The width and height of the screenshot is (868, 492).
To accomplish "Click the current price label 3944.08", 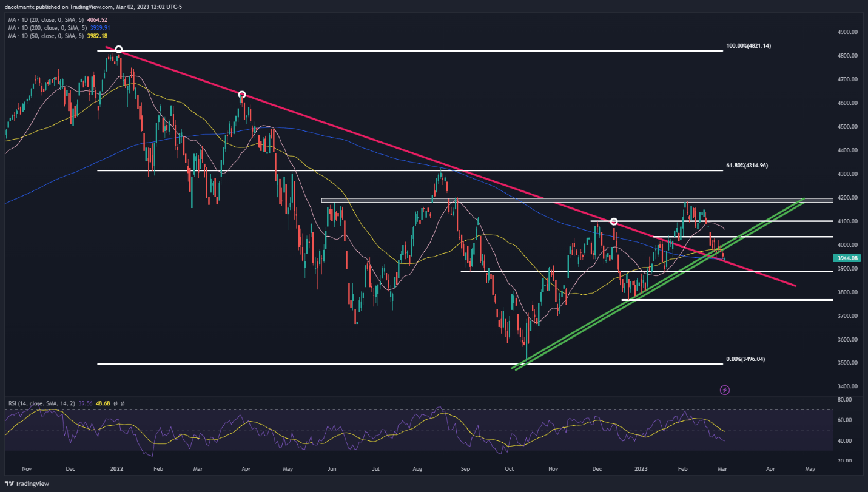I will coord(846,258).
